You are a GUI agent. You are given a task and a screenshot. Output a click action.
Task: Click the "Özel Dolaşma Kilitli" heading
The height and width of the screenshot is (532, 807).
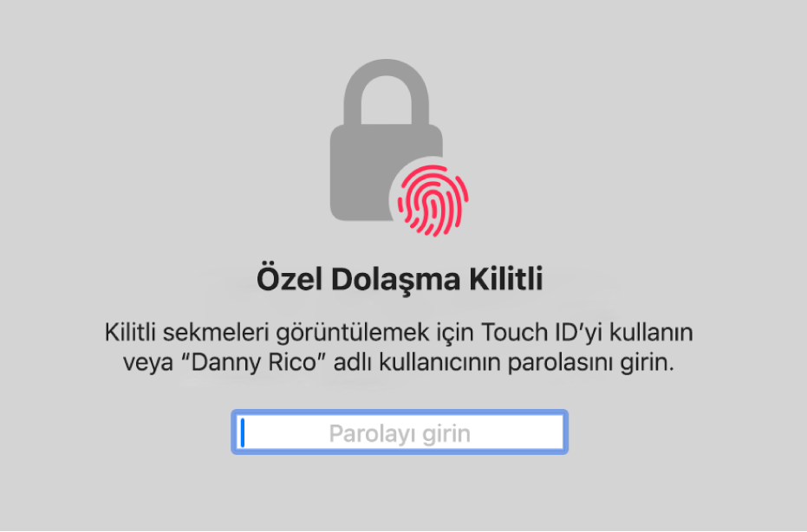point(400,279)
